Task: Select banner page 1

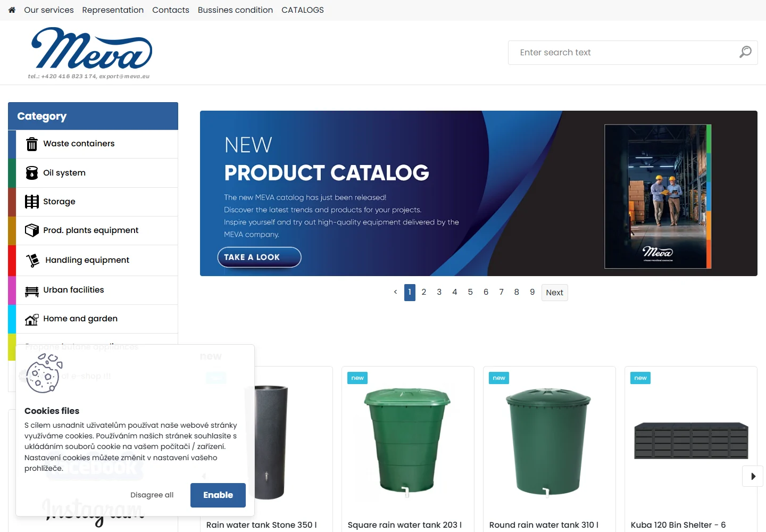Action: click(x=410, y=292)
